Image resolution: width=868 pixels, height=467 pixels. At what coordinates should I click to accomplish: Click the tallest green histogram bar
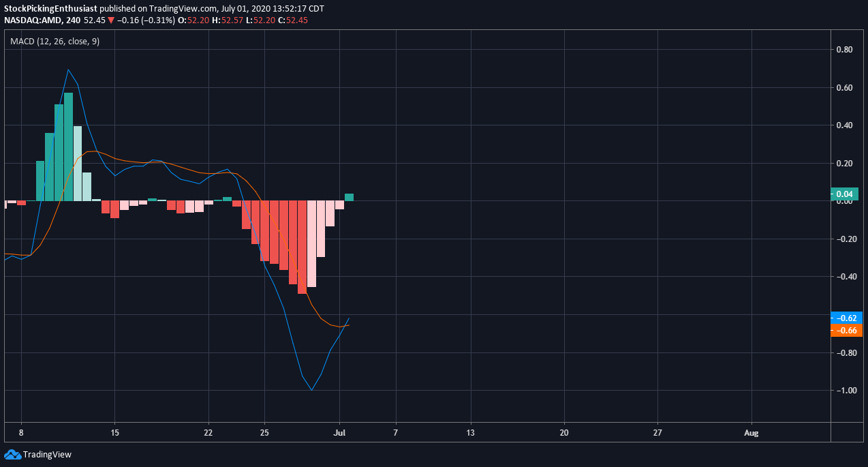(x=68, y=147)
